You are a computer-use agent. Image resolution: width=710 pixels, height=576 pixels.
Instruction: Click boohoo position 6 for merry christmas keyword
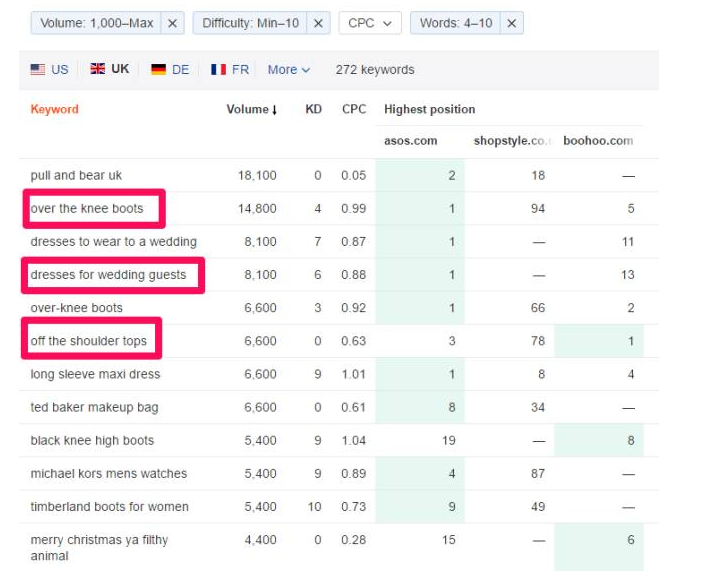(631, 540)
